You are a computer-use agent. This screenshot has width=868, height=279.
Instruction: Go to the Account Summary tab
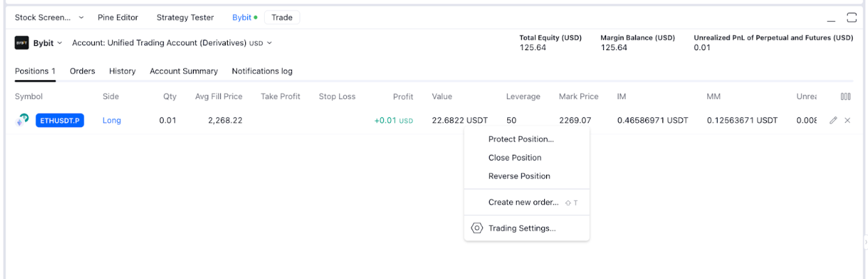click(x=183, y=71)
